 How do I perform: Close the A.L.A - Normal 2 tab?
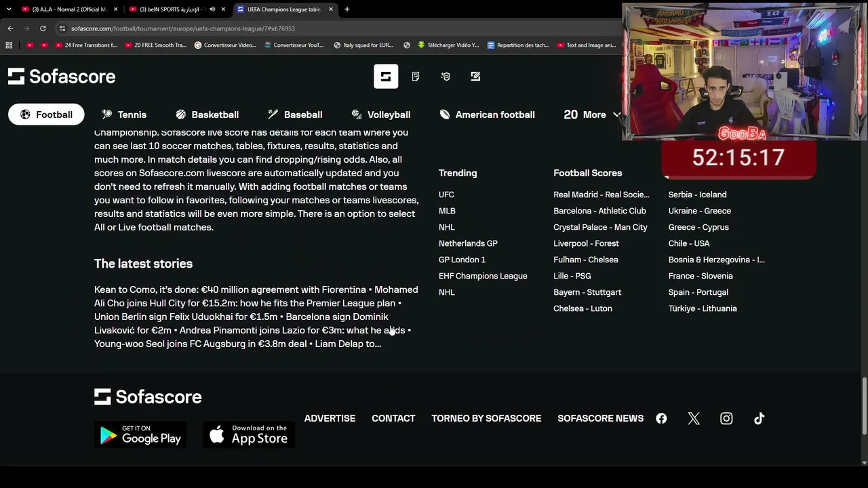[116, 9]
